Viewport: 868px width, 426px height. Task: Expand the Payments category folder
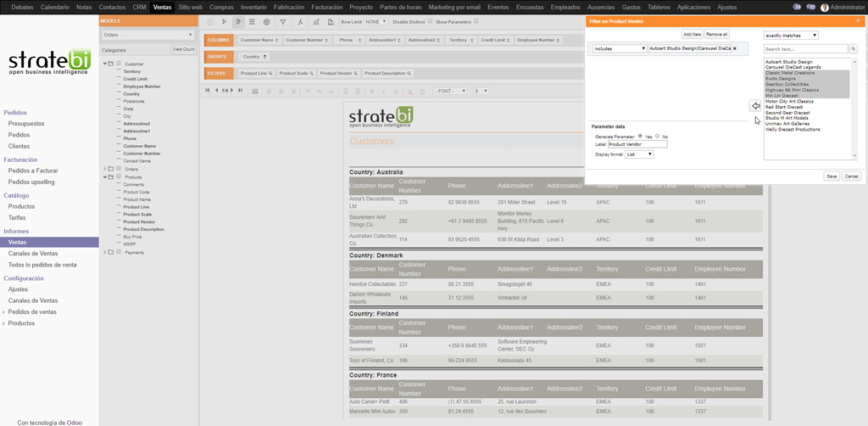click(x=105, y=252)
